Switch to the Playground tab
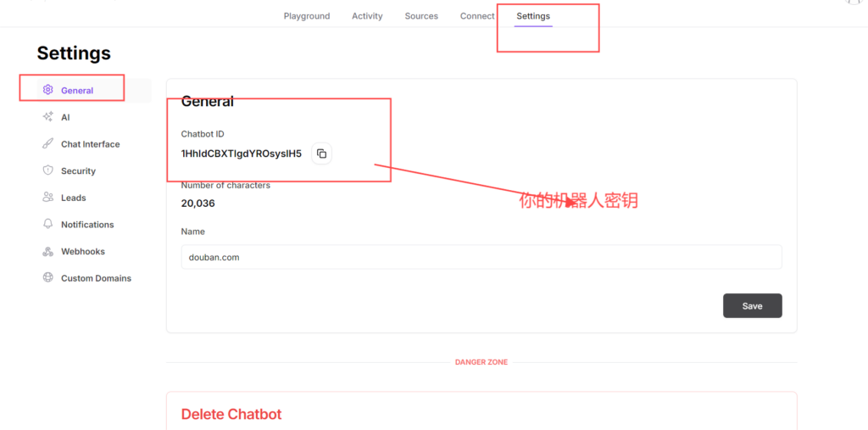The height and width of the screenshot is (430, 868). (x=307, y=16)
